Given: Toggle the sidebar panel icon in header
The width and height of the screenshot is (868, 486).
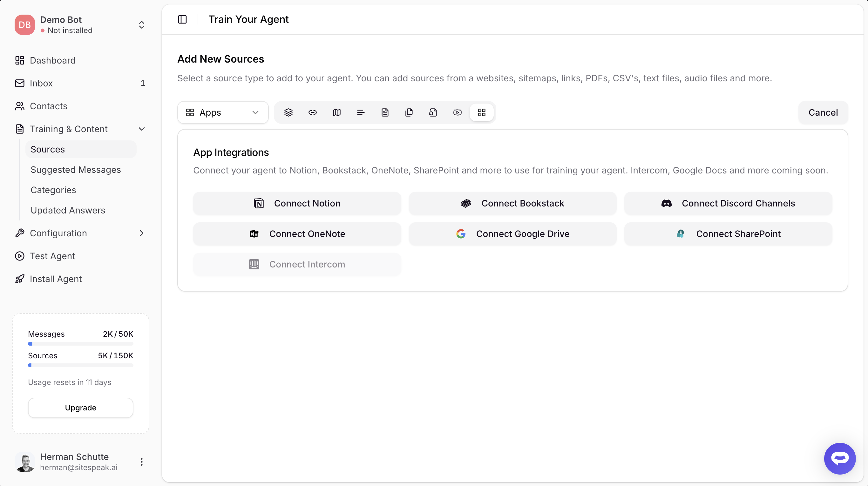Looking at the screenshot, I should point(182,19).
